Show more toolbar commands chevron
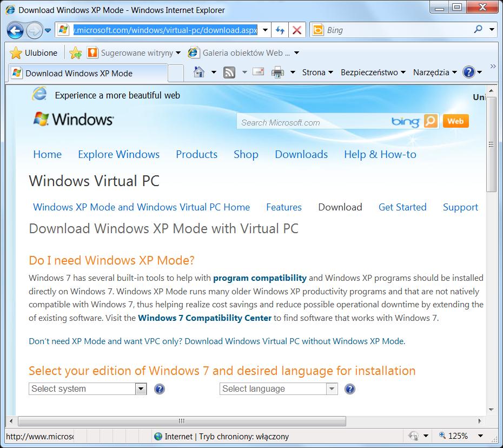The image size is (503, 448). point(493,67)
